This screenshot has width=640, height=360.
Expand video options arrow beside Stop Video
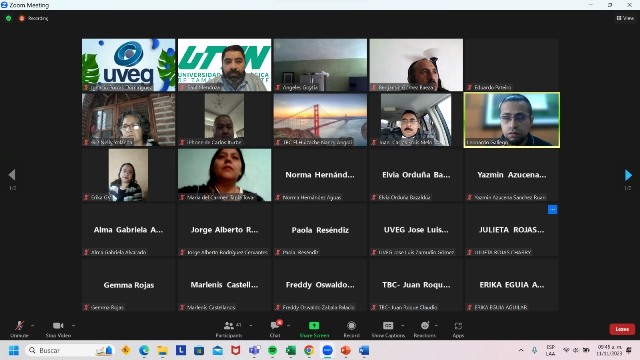point(73,325)
